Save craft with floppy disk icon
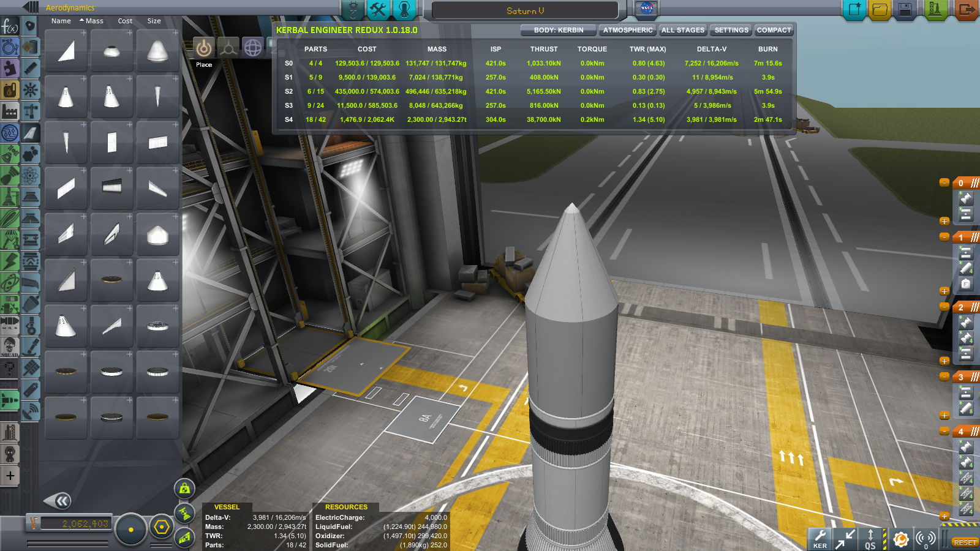The width and height of the screenshot is (980, 551). point(905,10)
